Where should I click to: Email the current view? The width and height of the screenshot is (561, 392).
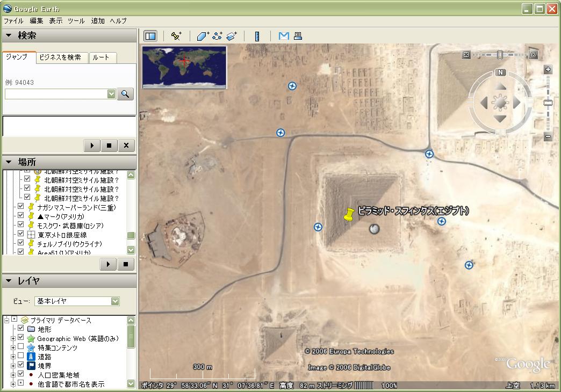[284, 36]
